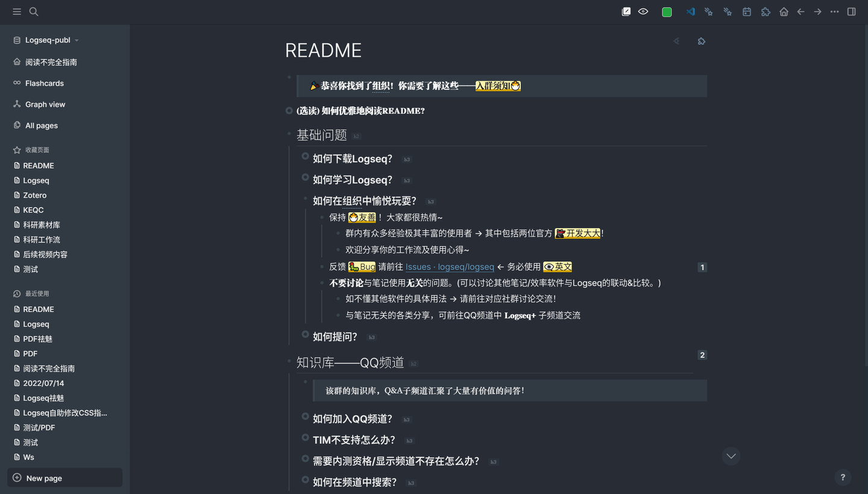Open the help question mark bubble

842,477
